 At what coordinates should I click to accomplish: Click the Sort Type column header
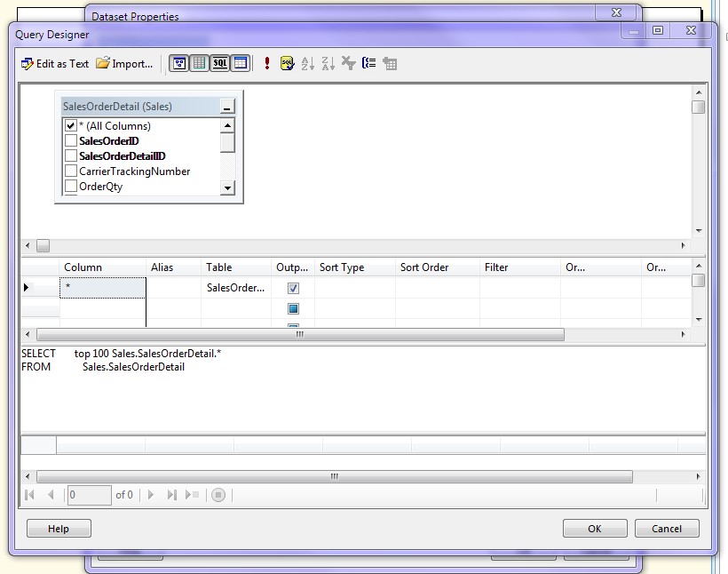[355, 267]
